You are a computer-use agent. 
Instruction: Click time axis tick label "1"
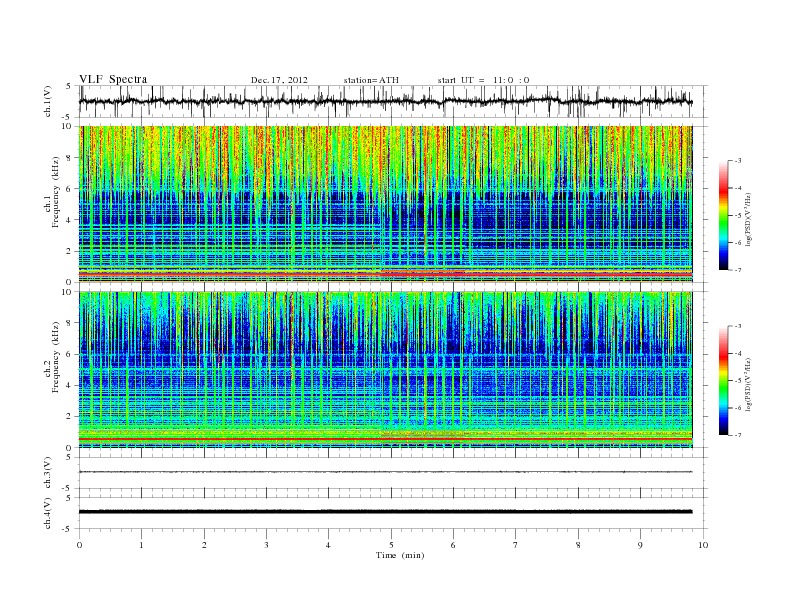click(141, 545)
